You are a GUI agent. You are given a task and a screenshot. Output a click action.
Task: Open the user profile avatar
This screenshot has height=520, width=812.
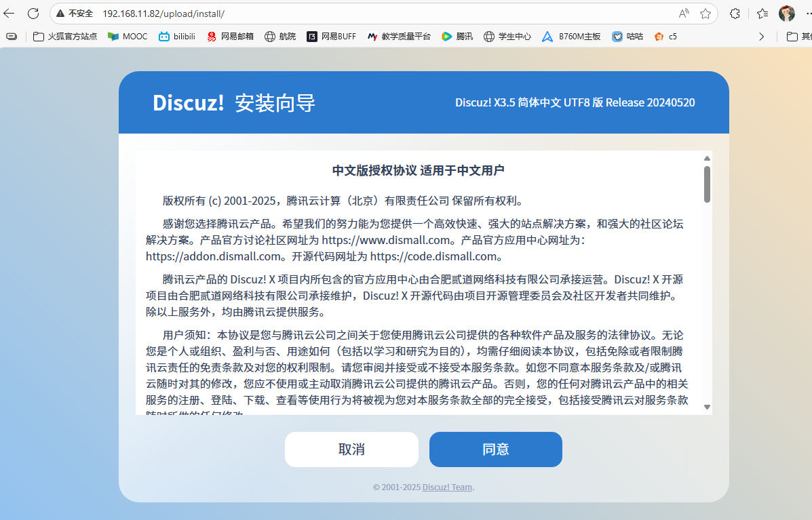(x=787, y=14)
